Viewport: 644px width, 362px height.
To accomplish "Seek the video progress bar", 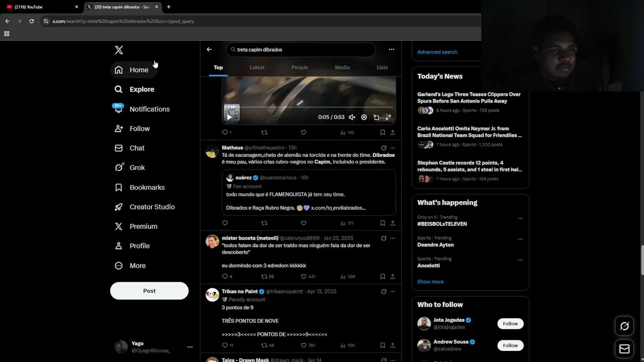I will [x=309, y=107].
